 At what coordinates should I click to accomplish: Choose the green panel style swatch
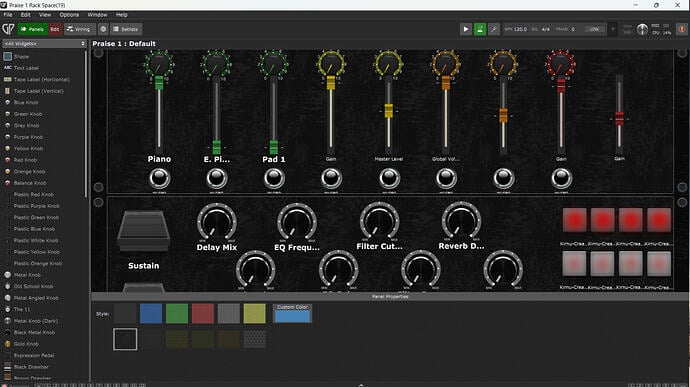[x=177, y=313]
